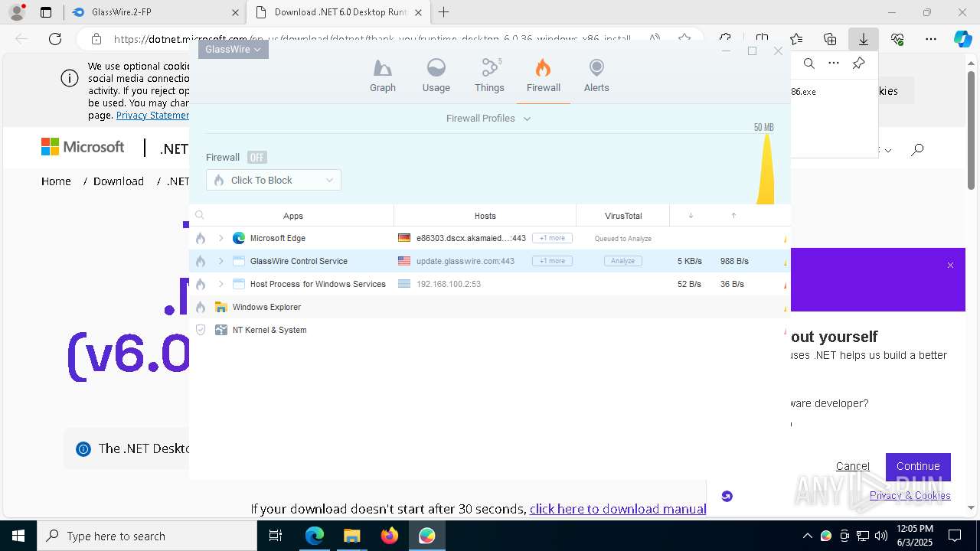The height and width of the screenshot is (551, 980).
Task: Open search on Microsoft page header
Action: pyautogui.click(x=917, y=149)
